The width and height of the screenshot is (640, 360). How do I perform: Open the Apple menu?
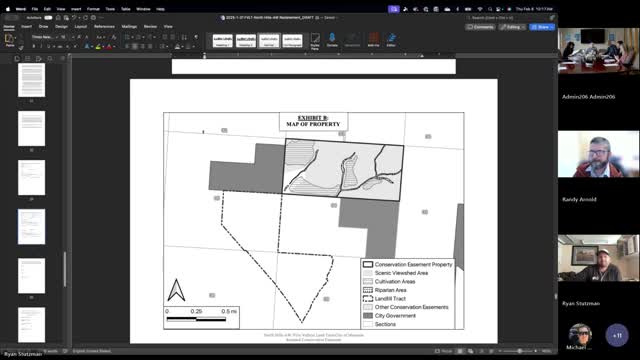click(8, 9)
